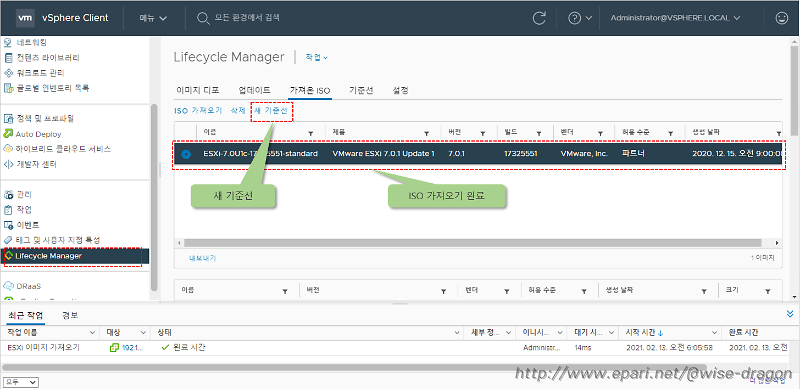Switch to 최근 작업 tab
Image resolution: width=800 pixels, height=389 pixels.
pyautogui.click(x=26, y=315)
